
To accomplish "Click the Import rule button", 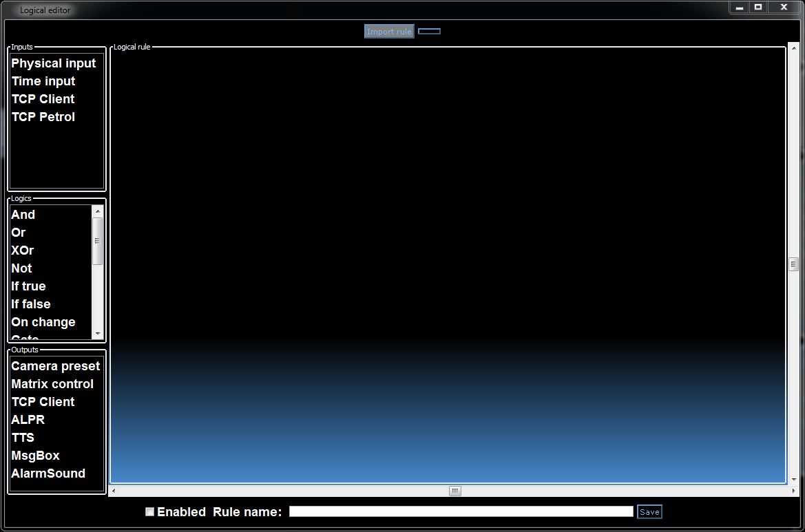I will coord(389,32).
